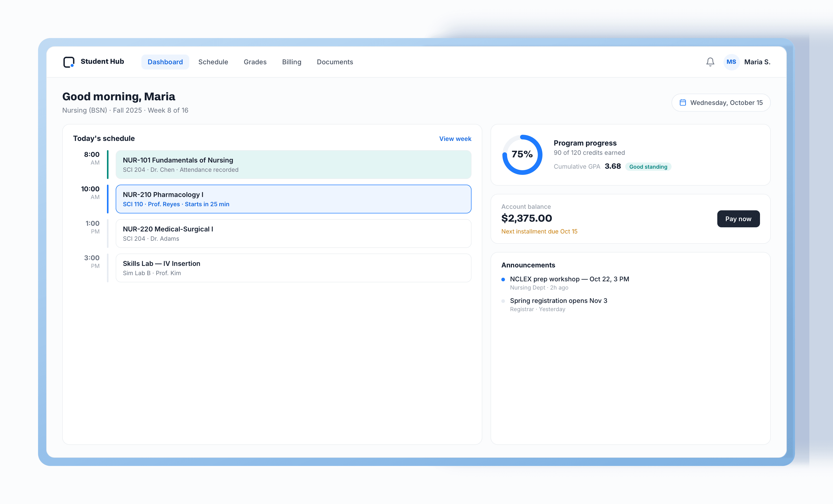The width and height of the screenshot is (833, 504).
Task: Click the Good morning, Maria greeting
Action: click(x=119, y=96)
